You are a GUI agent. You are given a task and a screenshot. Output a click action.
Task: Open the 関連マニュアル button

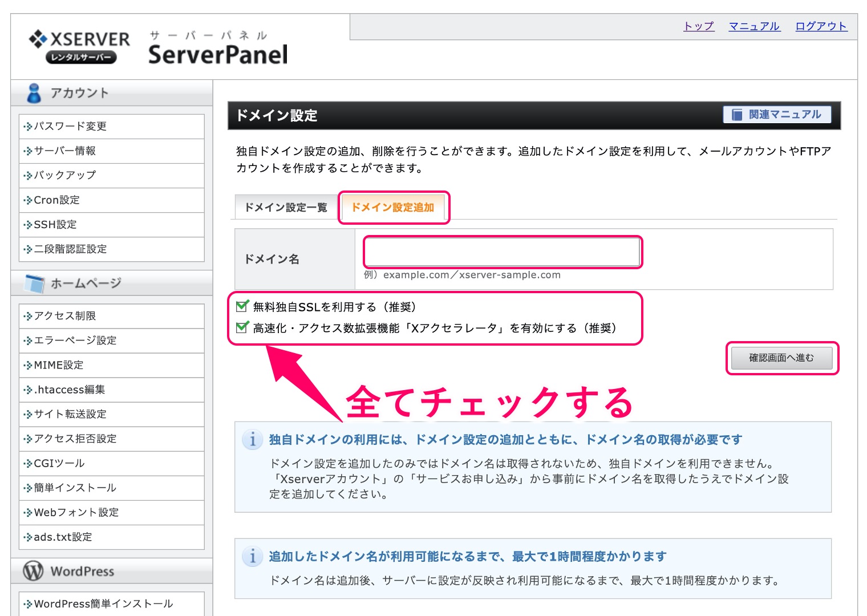[777, 115]
